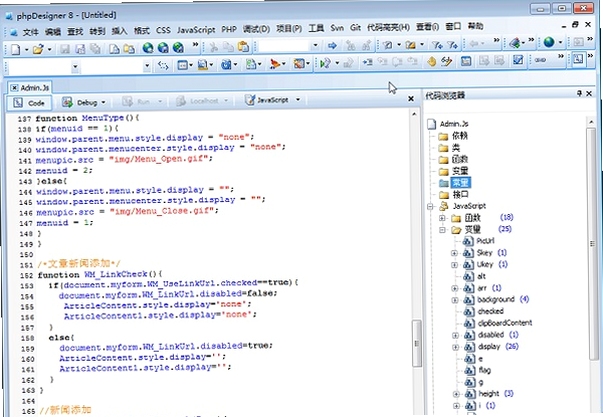The height and width of the screenshot is (417, 603).
Task: Click the third globe icon with checkmark
Action: [x=178, y=48]
